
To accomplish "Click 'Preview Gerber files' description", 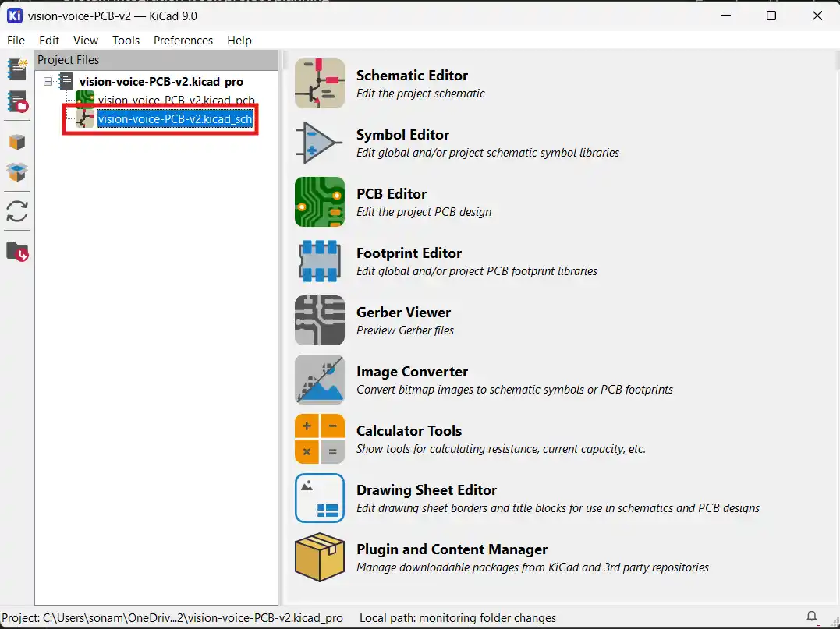I will [405, 330].
